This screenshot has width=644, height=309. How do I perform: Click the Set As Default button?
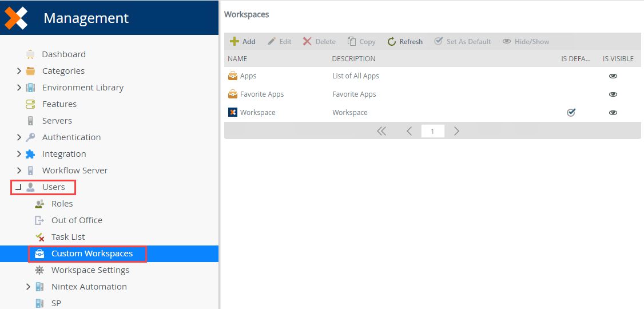coord(463,42)
